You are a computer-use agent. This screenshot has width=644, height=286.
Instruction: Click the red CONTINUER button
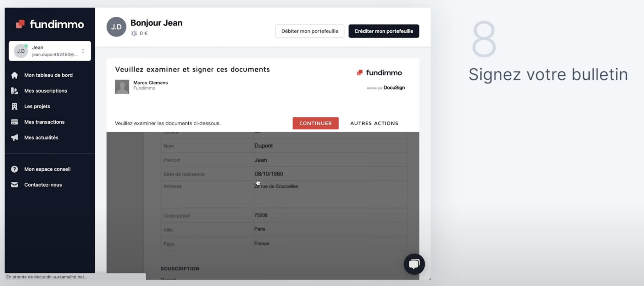(315, 123)
